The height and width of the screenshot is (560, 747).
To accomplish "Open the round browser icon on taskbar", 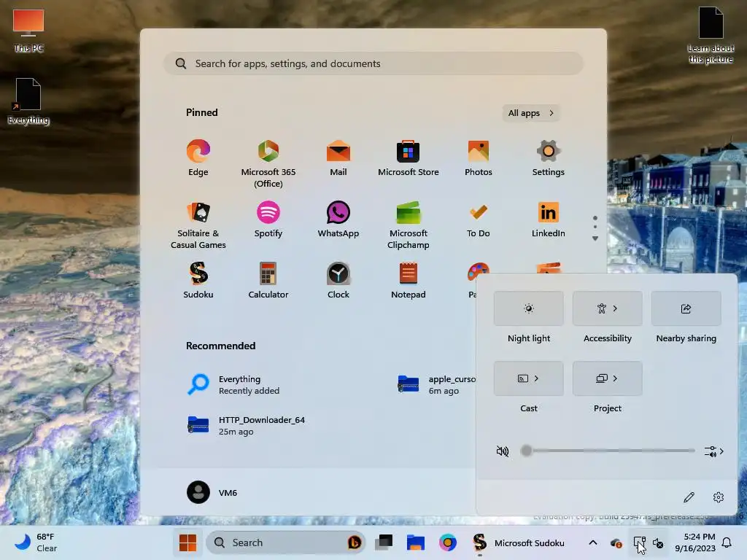I will pos(447,542).
